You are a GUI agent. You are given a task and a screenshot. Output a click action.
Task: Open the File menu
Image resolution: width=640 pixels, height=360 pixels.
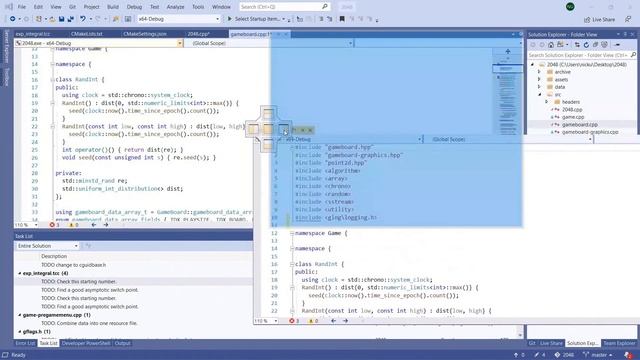[x=22, y=7]
